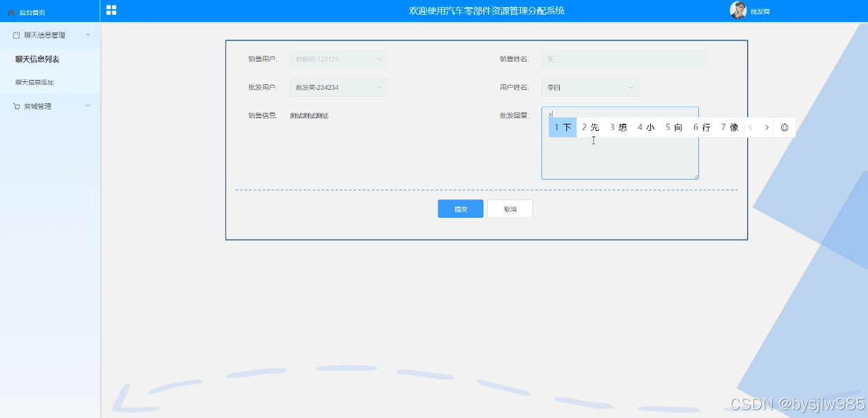Click the 销售姓名 input field
The image size is (868, 418).
624,59
